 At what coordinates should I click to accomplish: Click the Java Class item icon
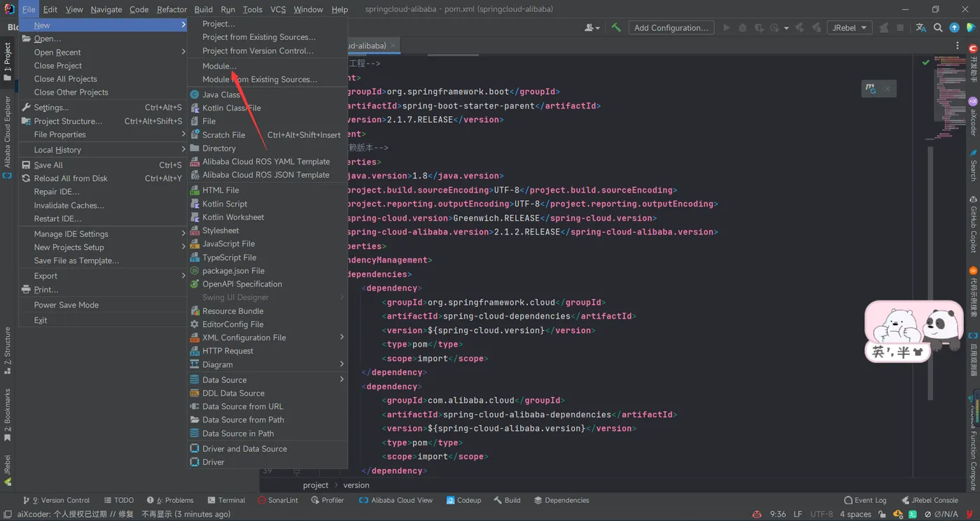(x=195, y=95)
